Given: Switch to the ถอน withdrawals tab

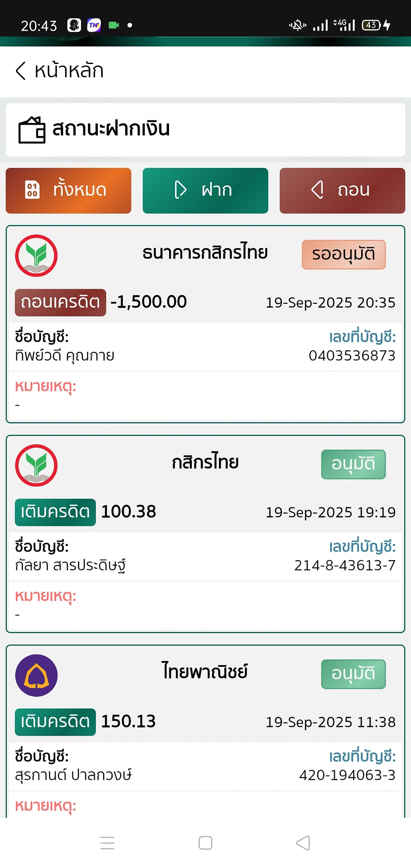Looking at the screenshot, I should [342, 191].
